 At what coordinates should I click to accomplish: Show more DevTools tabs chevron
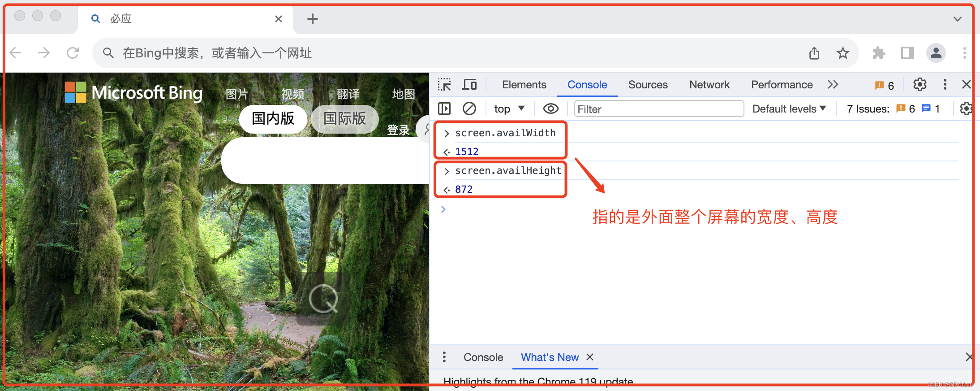[x=833, y=84]
